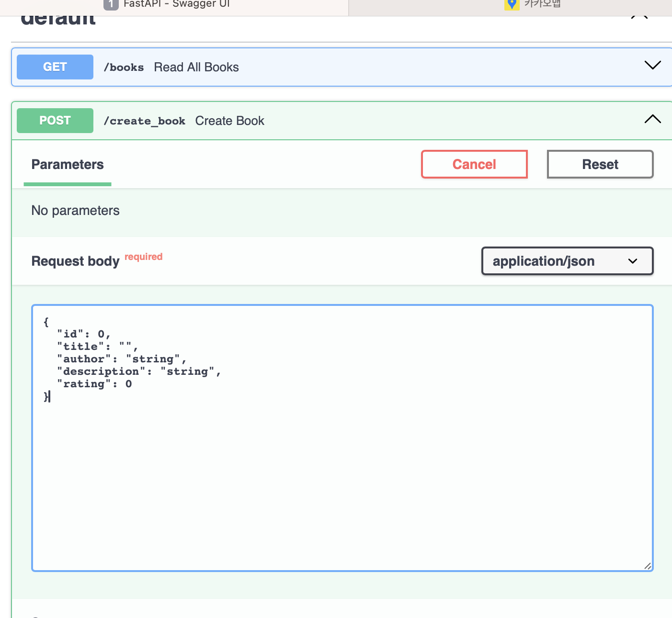The height and width of the screenshot is (618, 672).
Task: Click the "author": "string" line
Action: (122, 359)
